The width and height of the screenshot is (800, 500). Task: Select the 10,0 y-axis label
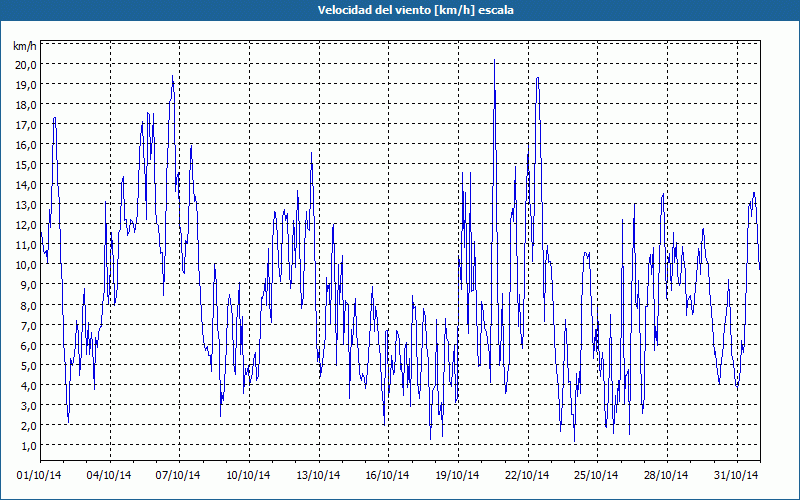point(27,265)
